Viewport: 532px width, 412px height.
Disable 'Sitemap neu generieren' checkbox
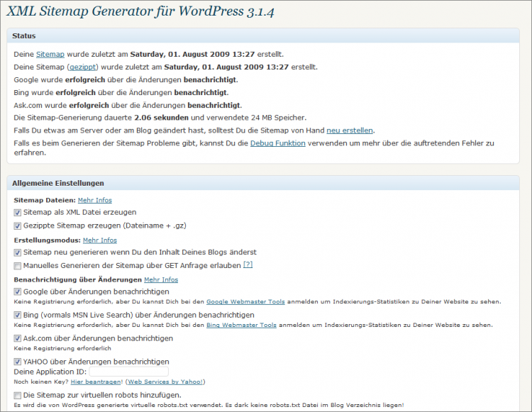(x=18, y=252)
